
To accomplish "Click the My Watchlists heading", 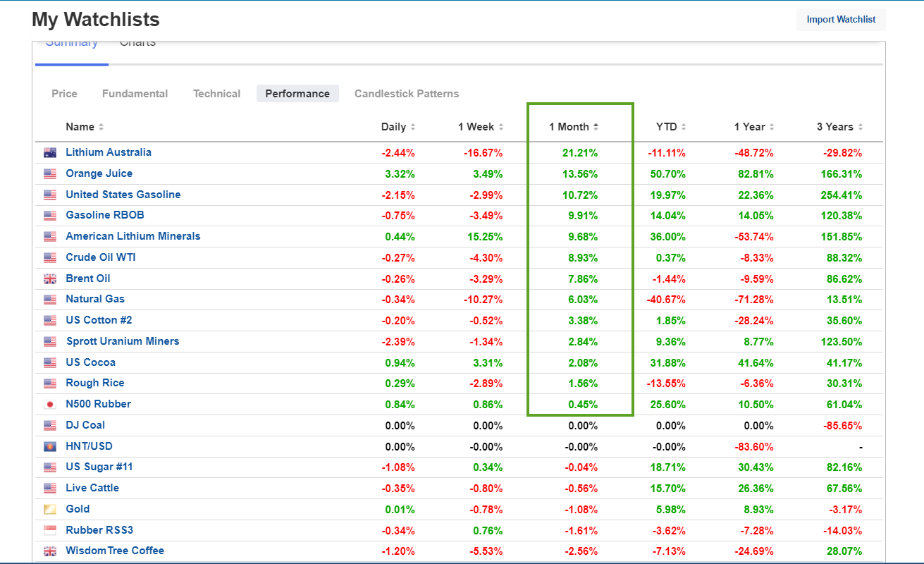I will 96,20.
